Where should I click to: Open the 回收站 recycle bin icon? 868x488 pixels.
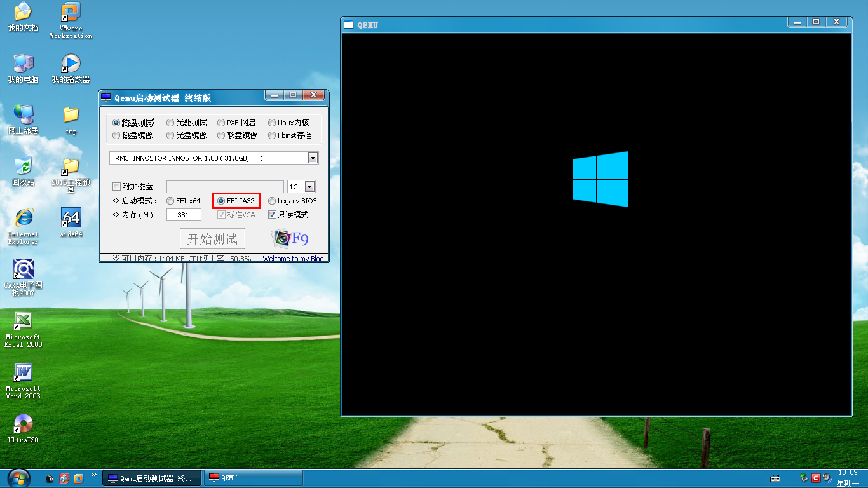23,172
